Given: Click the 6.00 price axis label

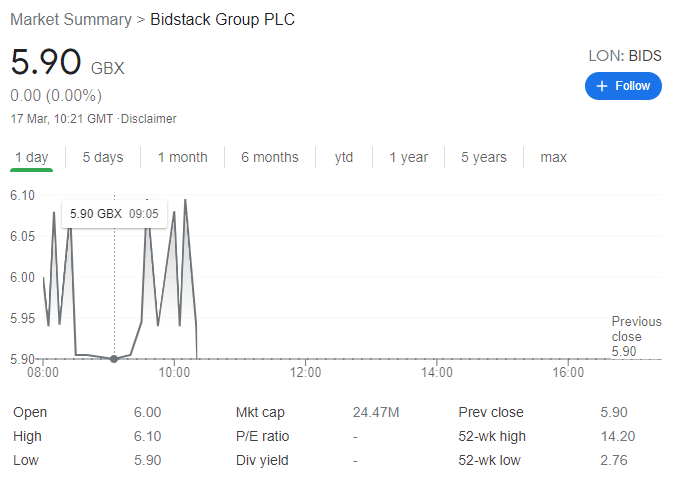Looking at the screenshot, I should pos(22,277).
